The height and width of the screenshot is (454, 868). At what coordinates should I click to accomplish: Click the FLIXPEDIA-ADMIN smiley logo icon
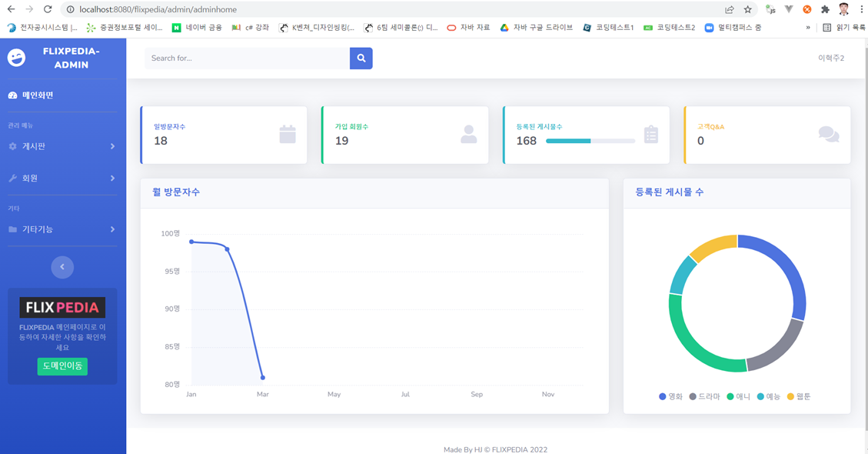pos(17,58)
